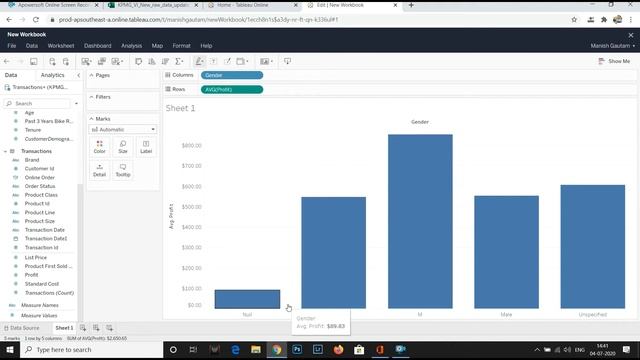Click the New Data Source toolbar icon
Image resolution: width=640 pixels, height=360 pixels.
click(52, 61)
